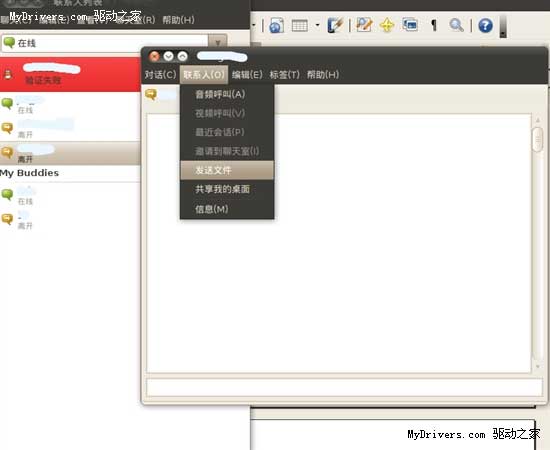Click the yellow navigator star icon

point(387,25)
